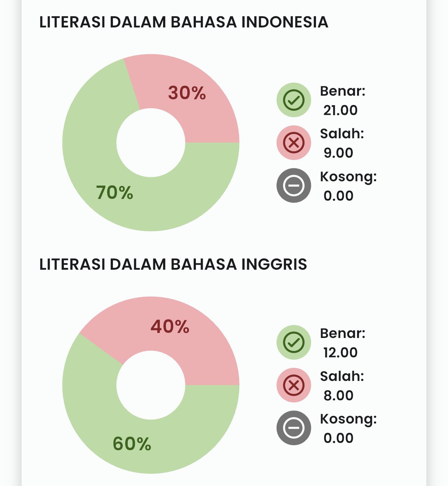Select the red 40% segment of the Inggris chart
448x486 pixels.
tap(170, 326)
